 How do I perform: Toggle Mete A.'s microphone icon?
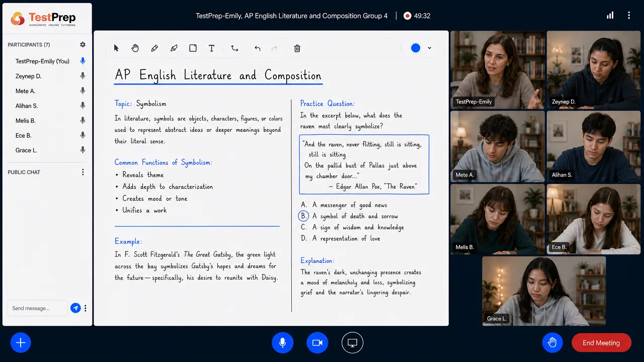coord(83,91)
